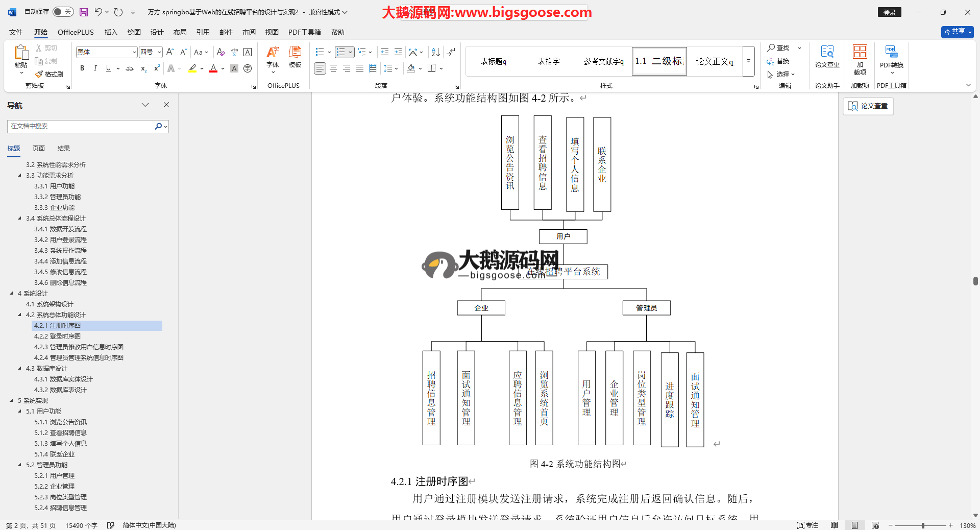Switch to the 页面 navigation tab
Screen dimensions: 980x530
click(39, 149)
